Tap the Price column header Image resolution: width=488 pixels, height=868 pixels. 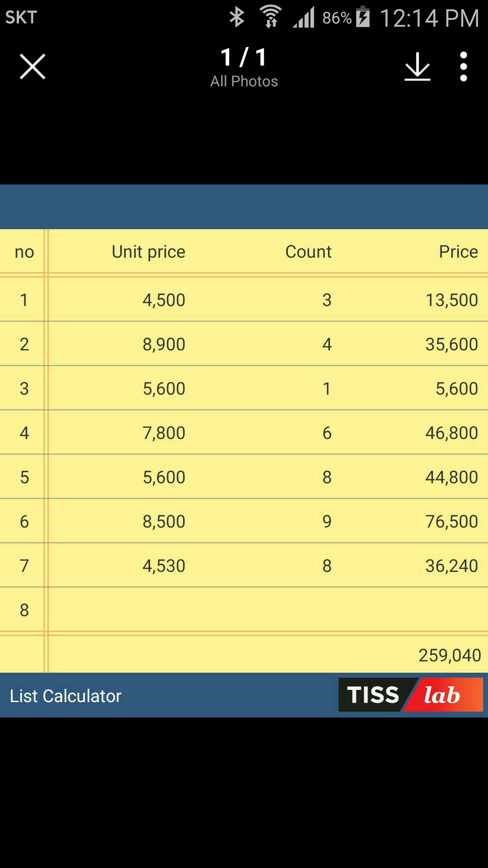click(x=459, y=252)
